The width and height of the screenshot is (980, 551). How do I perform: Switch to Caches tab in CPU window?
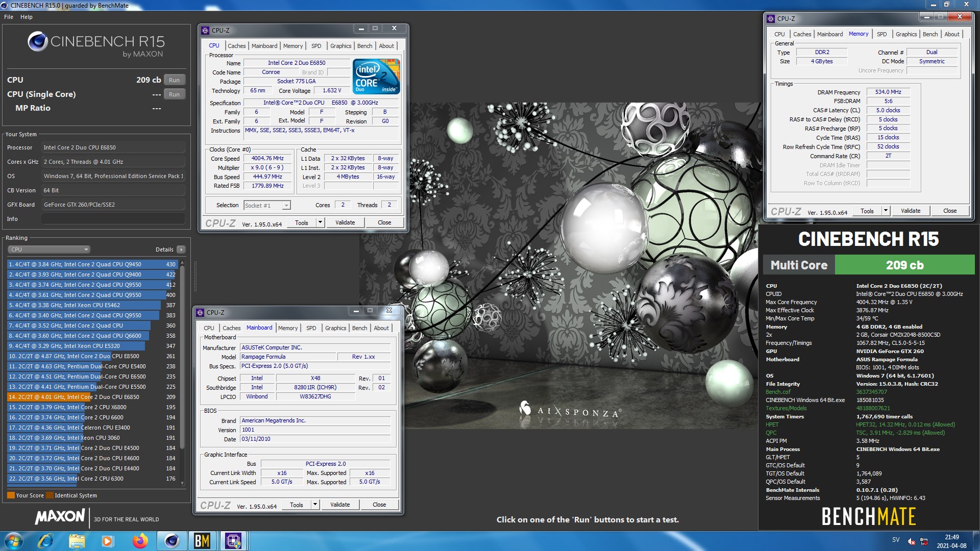pos(237,46)
